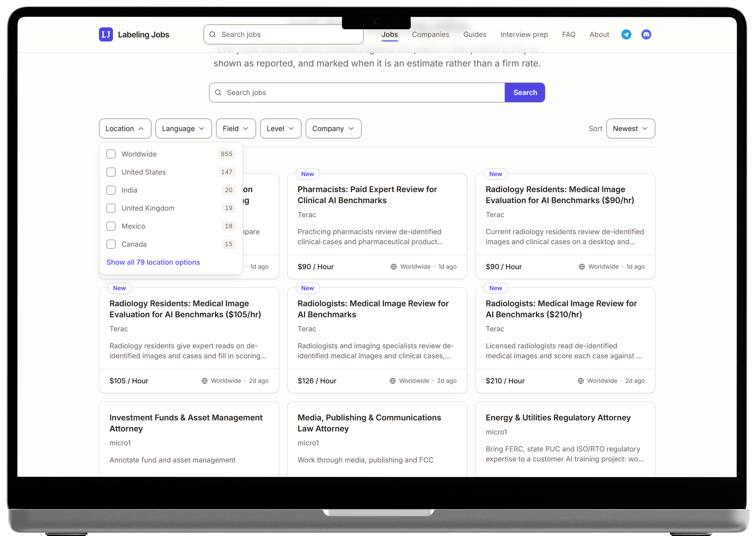Expand the Company filter dropdown
Screen dimensions: 756x536
pyautogui.click(x=333, y=129)
